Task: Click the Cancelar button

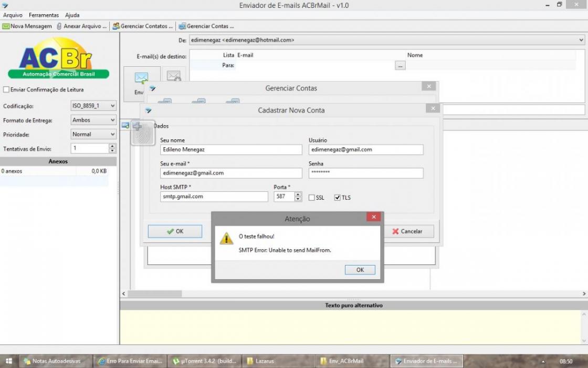Action: click(x=407, y=231)
